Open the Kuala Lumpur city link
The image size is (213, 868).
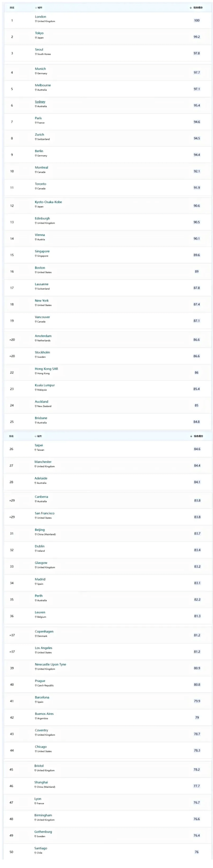tap(44, 386)
